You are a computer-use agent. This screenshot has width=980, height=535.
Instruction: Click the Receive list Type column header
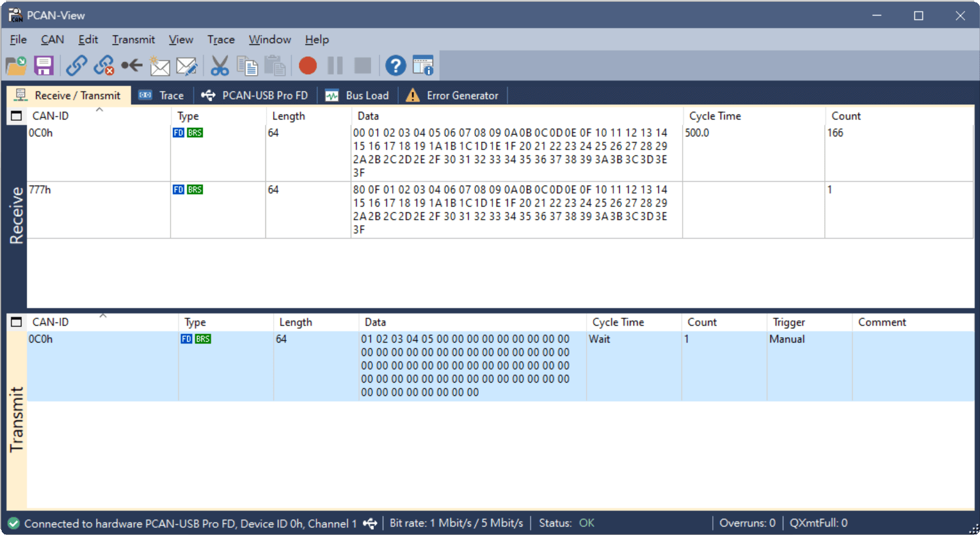click(218, 116)
